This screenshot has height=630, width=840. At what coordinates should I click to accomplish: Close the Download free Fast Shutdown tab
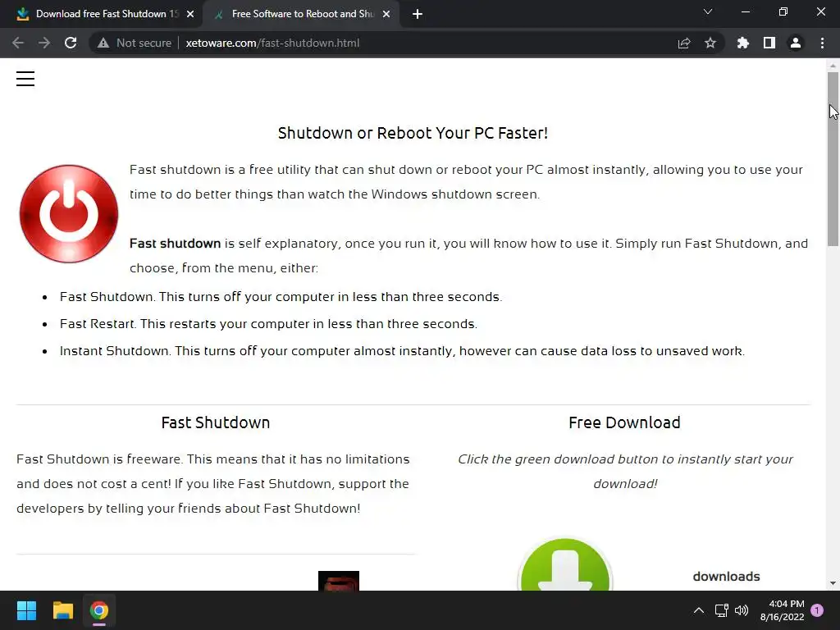190,14
